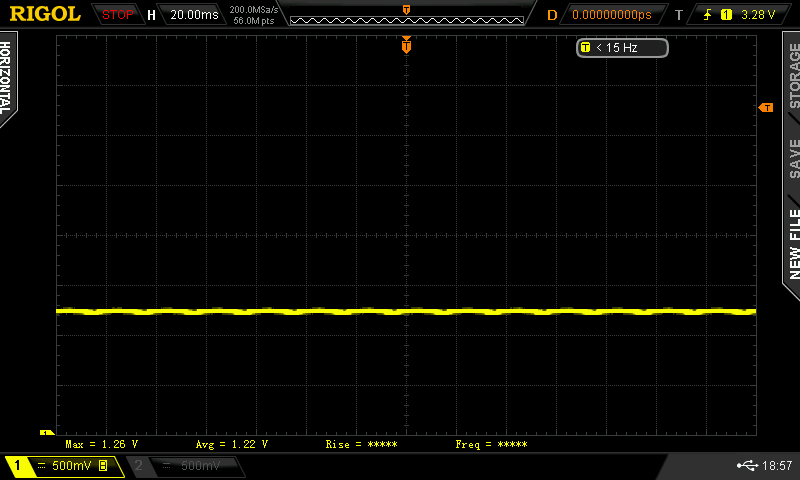Click the trigger marker in memory overview

click(406, 10)
